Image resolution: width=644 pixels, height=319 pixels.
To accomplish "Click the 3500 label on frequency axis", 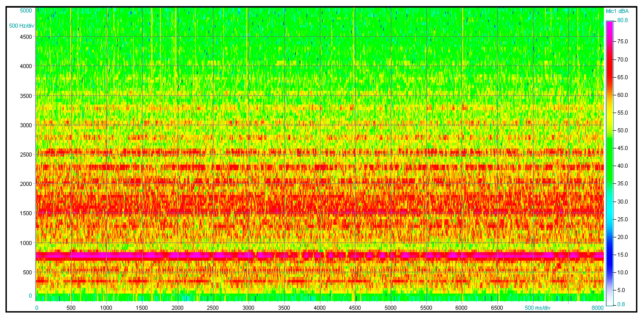I will point(26,96).
